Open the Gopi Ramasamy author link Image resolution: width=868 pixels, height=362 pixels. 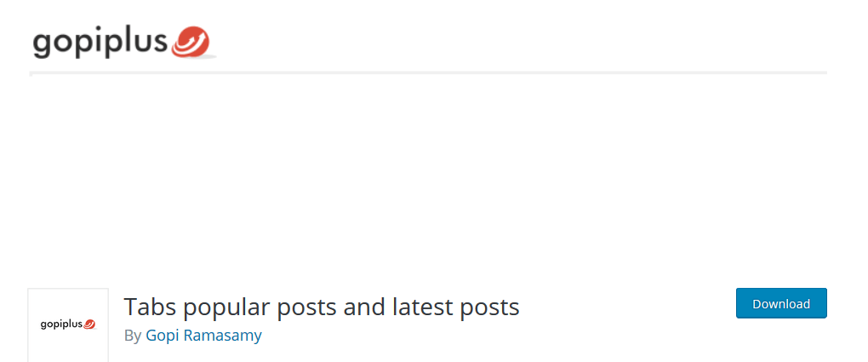tap(203, 336)
